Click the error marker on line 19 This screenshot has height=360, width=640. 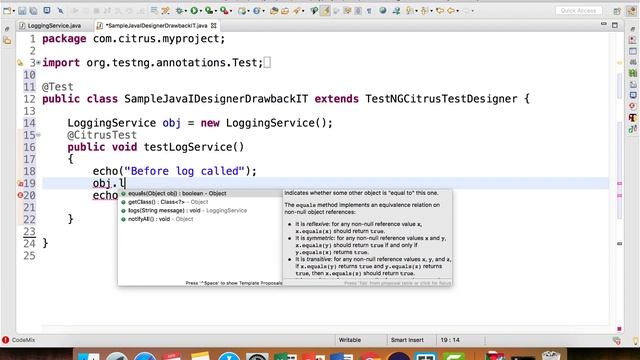(x=20, y=184)
